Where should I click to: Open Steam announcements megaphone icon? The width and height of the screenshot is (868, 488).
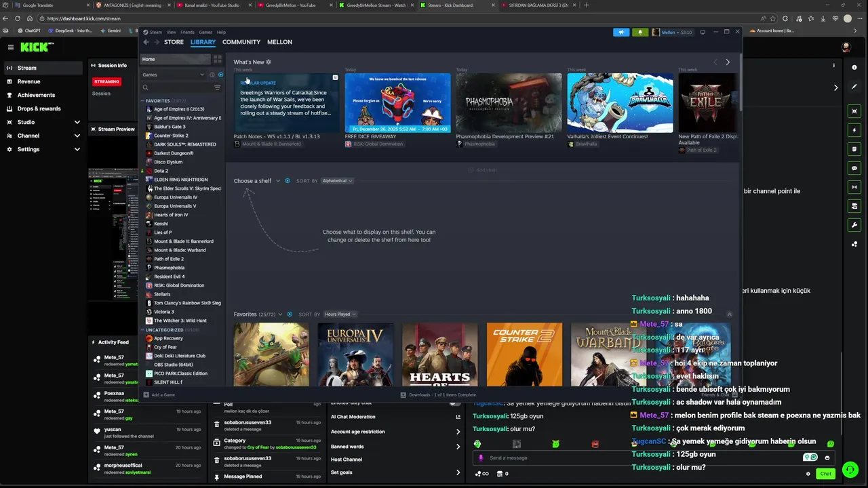coord(621,32)
